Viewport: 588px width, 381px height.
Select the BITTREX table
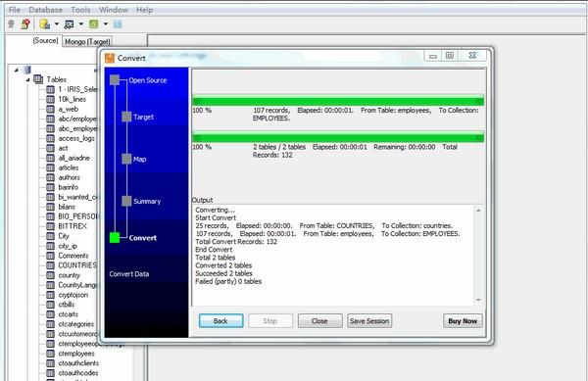73,226
